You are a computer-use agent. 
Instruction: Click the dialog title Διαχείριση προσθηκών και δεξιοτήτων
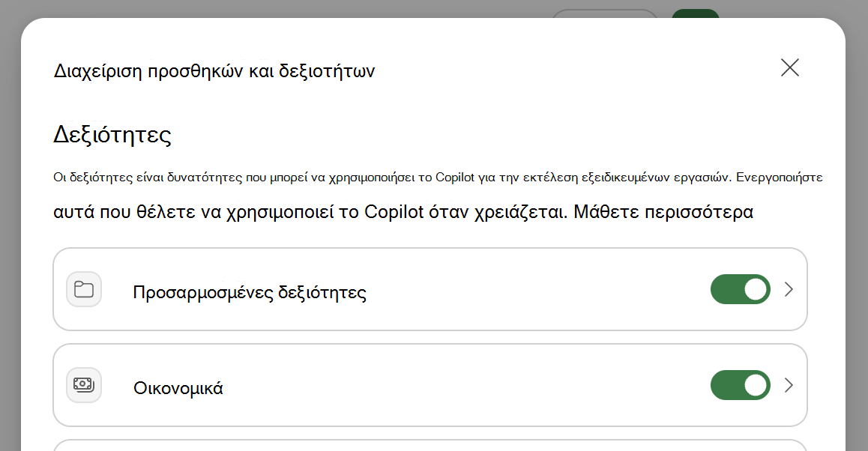click(x=214, y=71)
